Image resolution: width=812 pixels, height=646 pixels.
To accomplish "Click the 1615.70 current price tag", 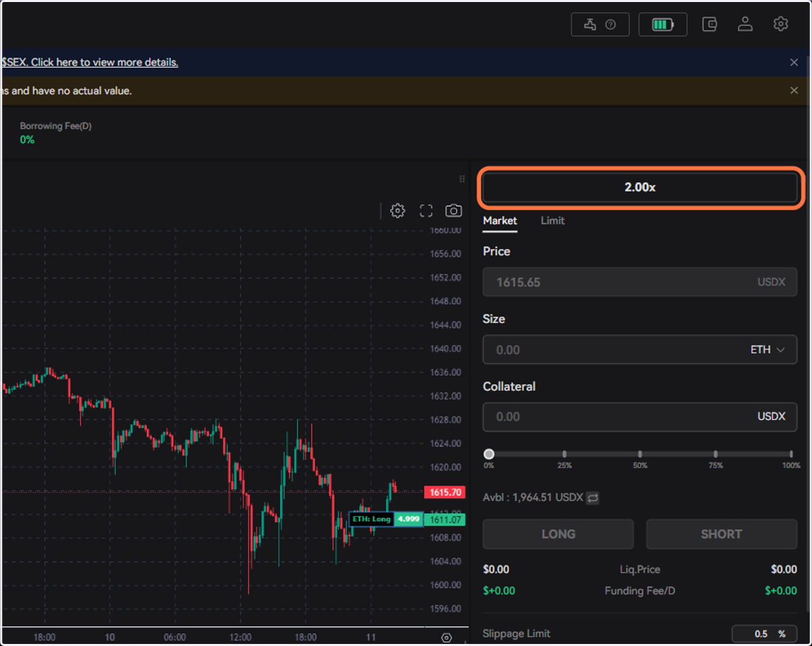I will [445, 492].
